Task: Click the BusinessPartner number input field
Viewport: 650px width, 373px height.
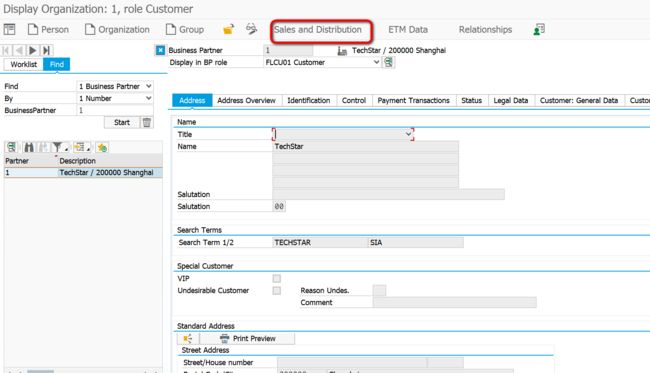Action: pos(115,110)
